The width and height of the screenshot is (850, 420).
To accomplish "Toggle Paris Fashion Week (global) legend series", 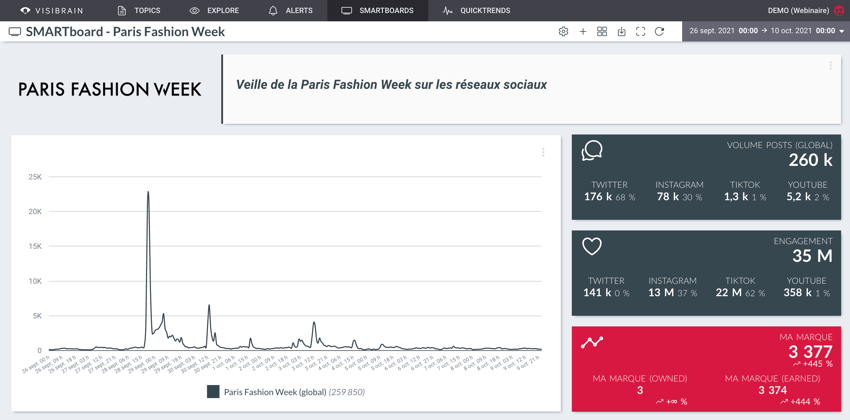I will (286, 392).
